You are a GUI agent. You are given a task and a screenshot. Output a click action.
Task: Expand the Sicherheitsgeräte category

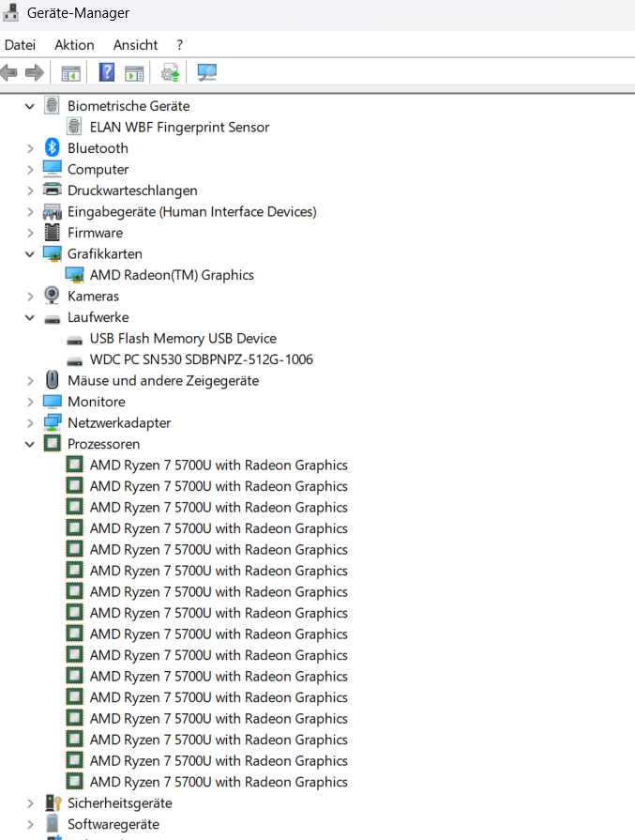30,803
